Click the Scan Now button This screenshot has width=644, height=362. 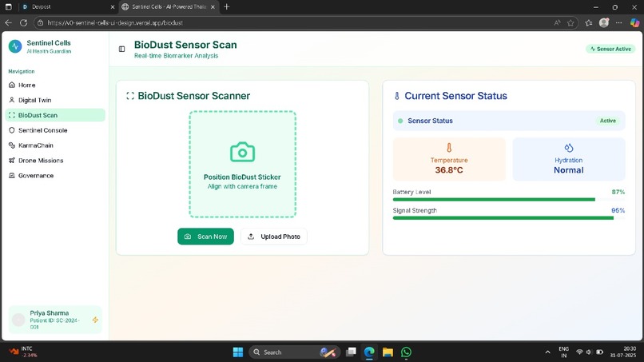(205, 237)
